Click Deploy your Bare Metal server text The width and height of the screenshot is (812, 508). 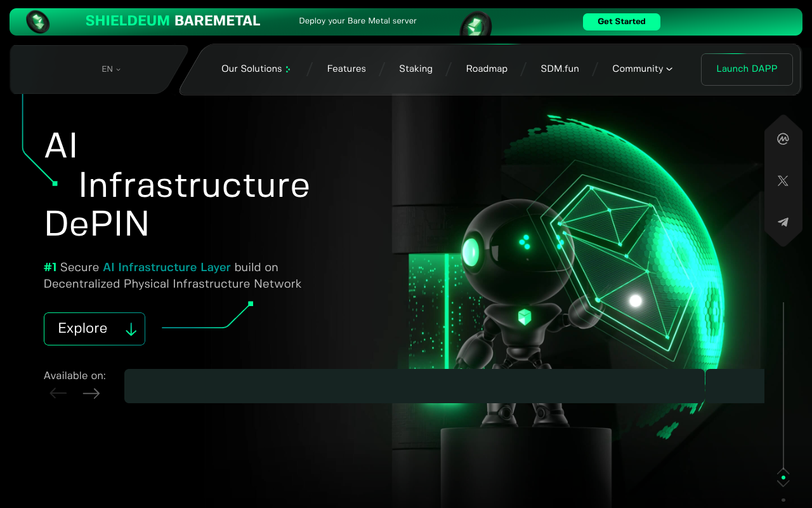[x=358, y=21]
